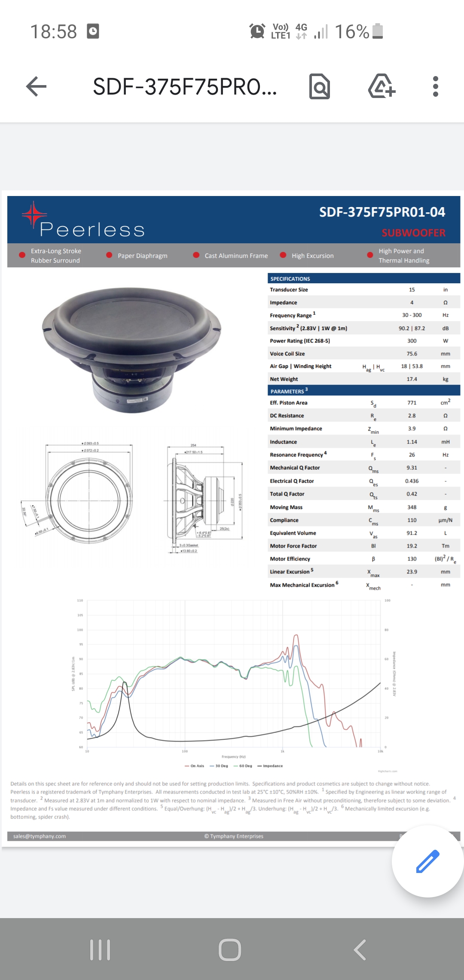Tap the Impedance legend entry in graph
The height and width of the screenshot is (980, 464).
[270, 766]
